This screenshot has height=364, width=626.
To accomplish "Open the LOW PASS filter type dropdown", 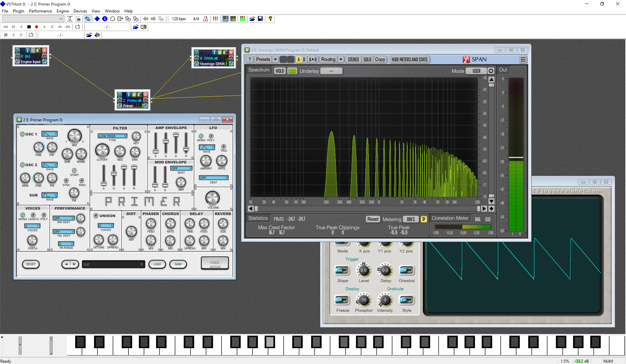I will coord(113,136).
